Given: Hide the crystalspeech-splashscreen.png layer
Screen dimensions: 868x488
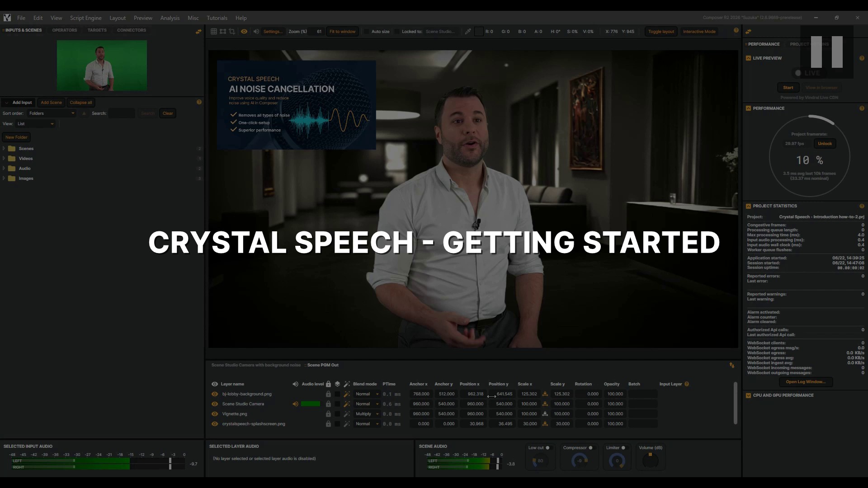Looking at the screenshot, I should click(215, 424).
